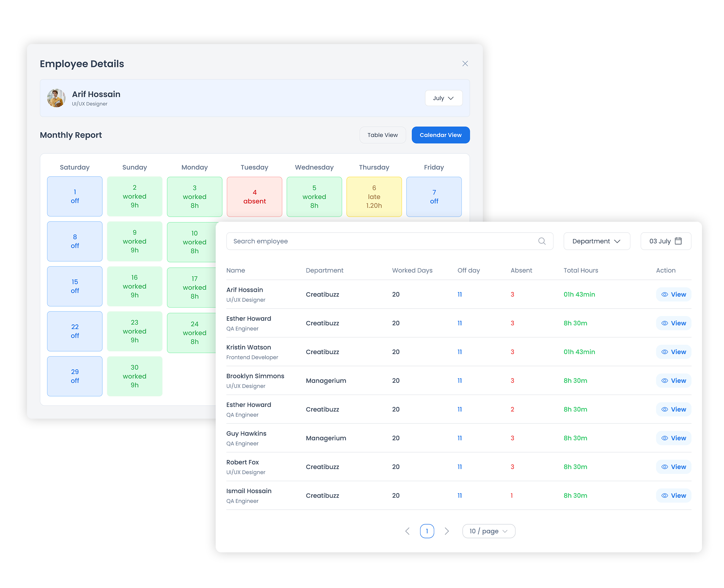Select page 1 in pagination
The height and width of the screenshot is (588, 724).
pos(427,531)
